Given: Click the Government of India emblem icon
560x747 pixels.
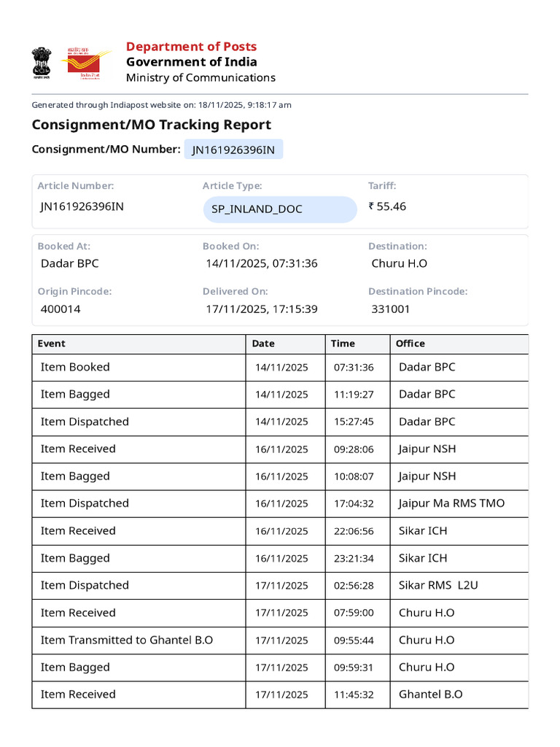Looking at the screenshot, I should click(42, 63).
